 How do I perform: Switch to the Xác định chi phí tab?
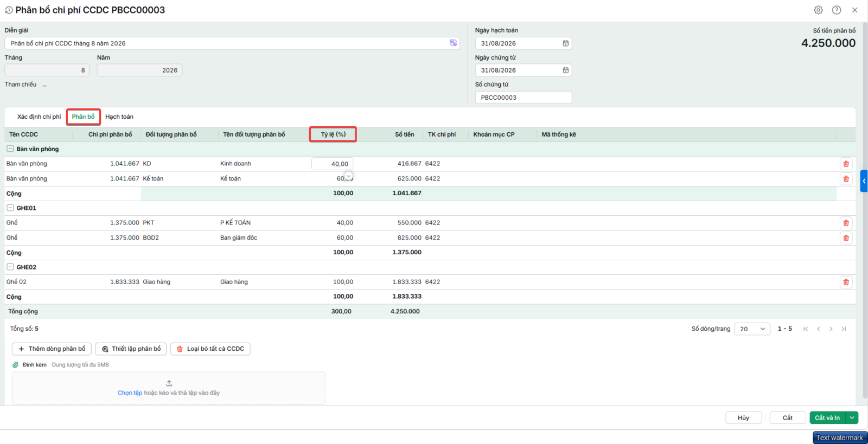pos(39,117)
